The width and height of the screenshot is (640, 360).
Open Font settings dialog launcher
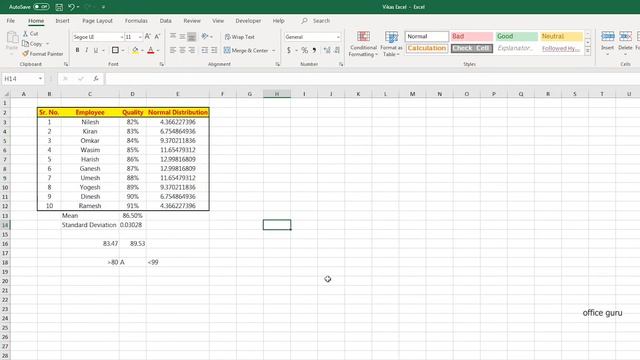(x=162, y=64)
